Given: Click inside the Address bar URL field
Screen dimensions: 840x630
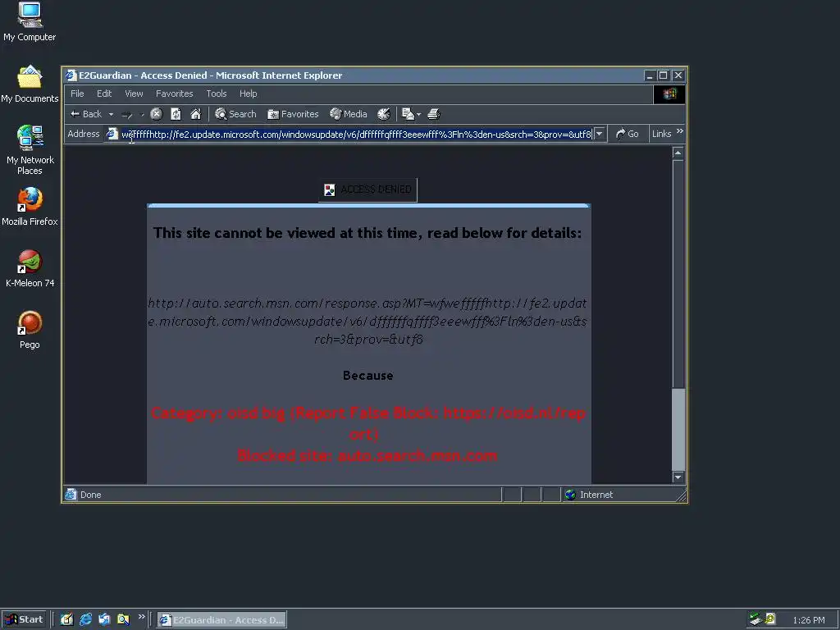Looking at the screenshot, I should pyautogui.click(x=356, y=134).
